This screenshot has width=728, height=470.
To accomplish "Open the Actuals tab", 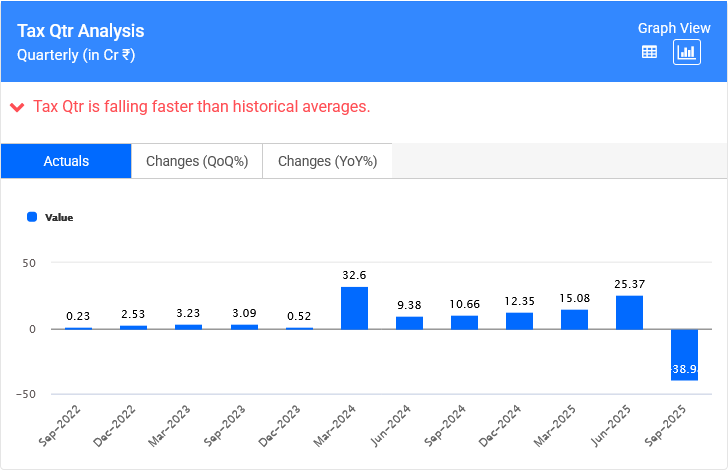I will [66, 161].
